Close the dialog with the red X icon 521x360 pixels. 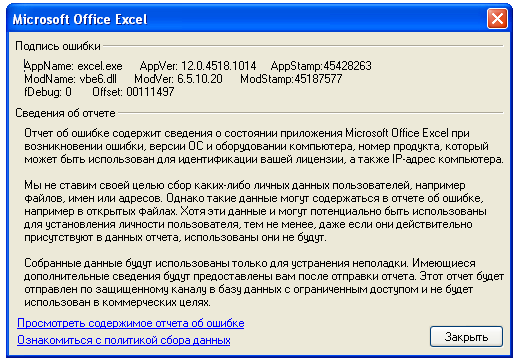pos(497,19)
